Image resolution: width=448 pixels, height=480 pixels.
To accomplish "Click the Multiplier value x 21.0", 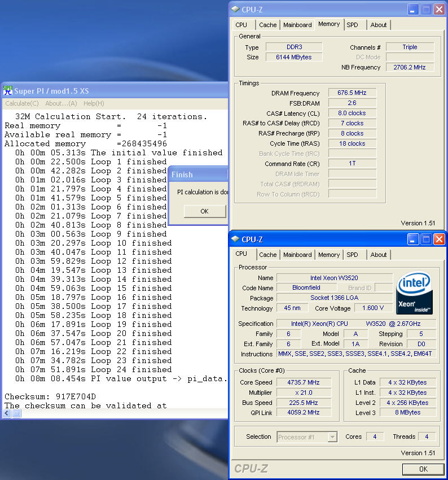I will [x=304, y=392].
